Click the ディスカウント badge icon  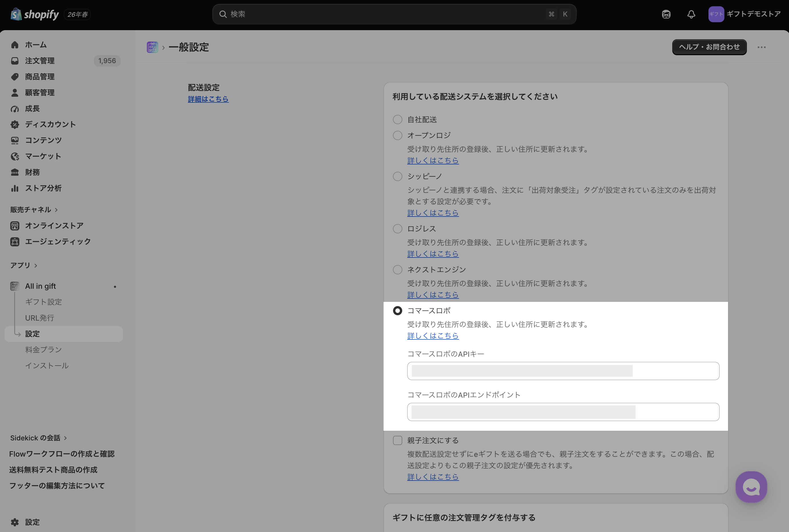click(x=15, y=125)
